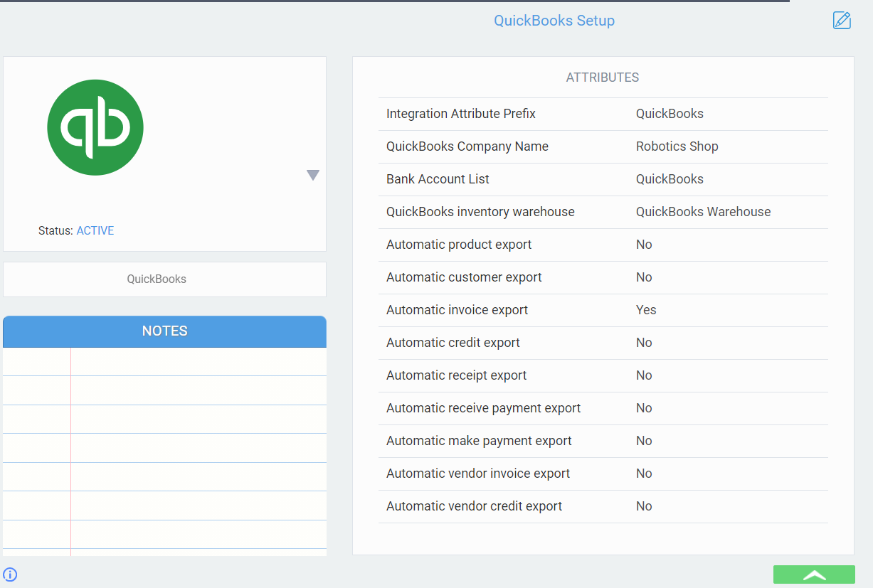Collapse the panel with the green chevron button
873x588 pixels.
point(814,574)
